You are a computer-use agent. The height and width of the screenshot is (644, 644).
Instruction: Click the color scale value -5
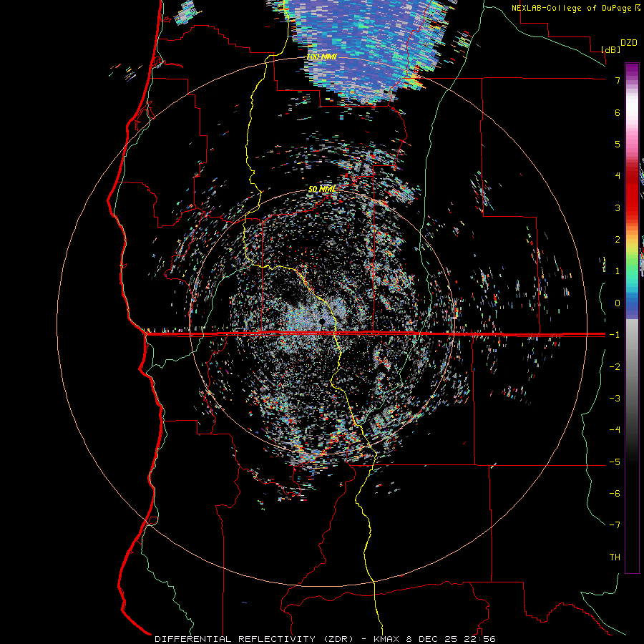[x=615, y=462]
